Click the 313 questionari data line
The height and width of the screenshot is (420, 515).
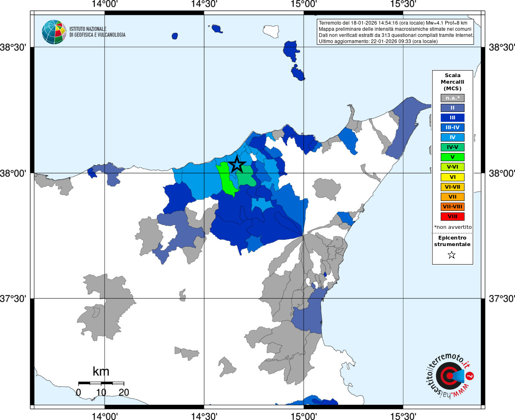tap(396, 35)
